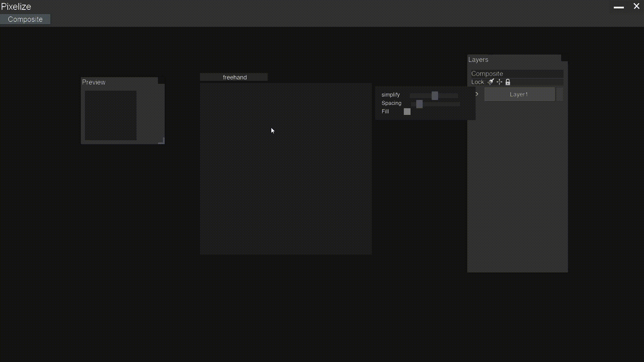Click the Preview panel corner button
The image size is (644, 362).
(x=161, y=80)
